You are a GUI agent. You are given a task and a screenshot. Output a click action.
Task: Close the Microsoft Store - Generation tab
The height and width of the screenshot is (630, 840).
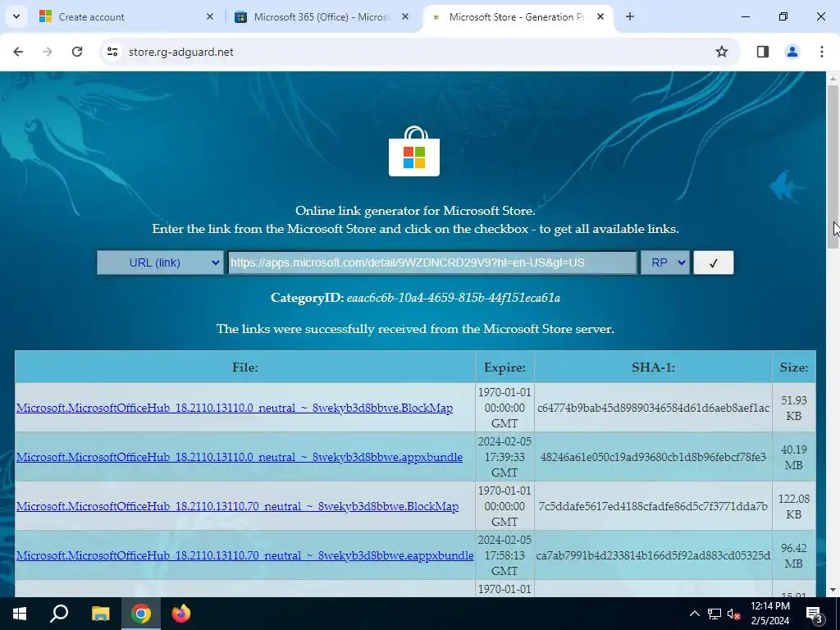(600, 16)
